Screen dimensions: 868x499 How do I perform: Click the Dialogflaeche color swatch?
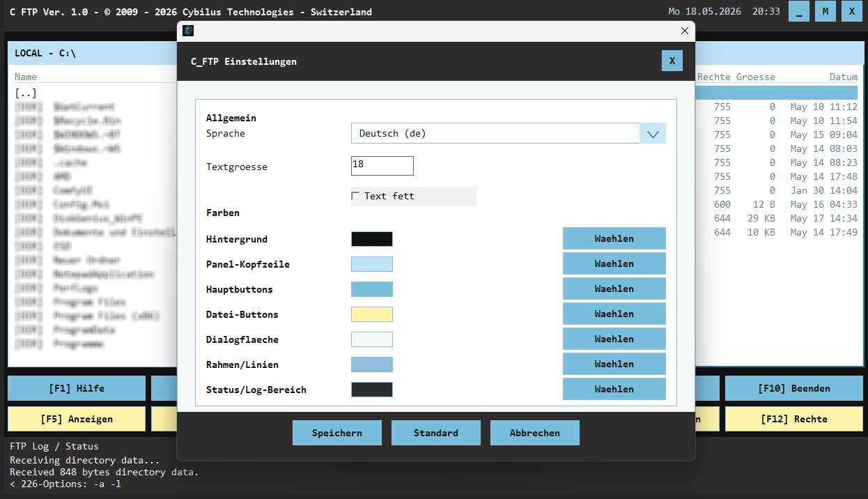click(372, 339)
